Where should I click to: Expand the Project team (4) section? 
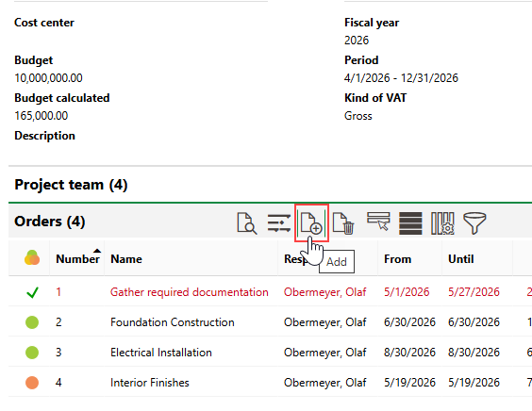(71, 185)
